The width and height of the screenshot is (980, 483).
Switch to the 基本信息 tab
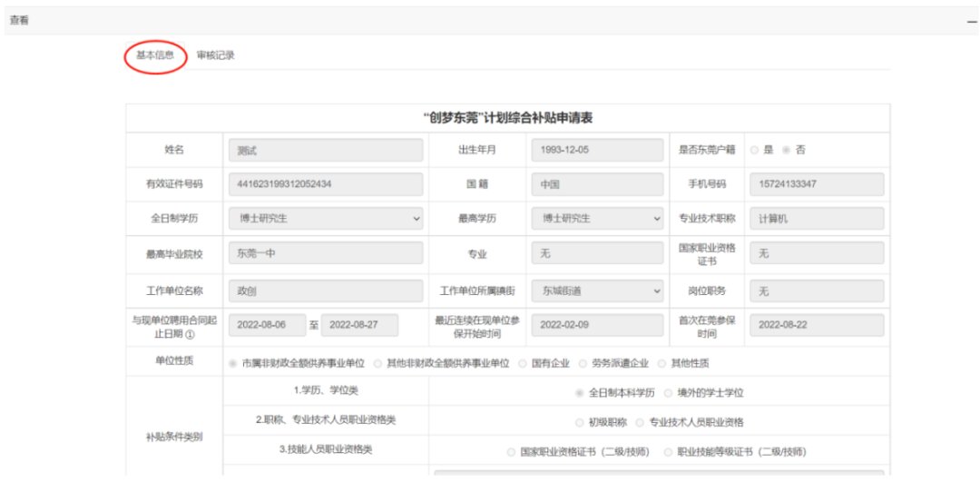coord(155,55)
